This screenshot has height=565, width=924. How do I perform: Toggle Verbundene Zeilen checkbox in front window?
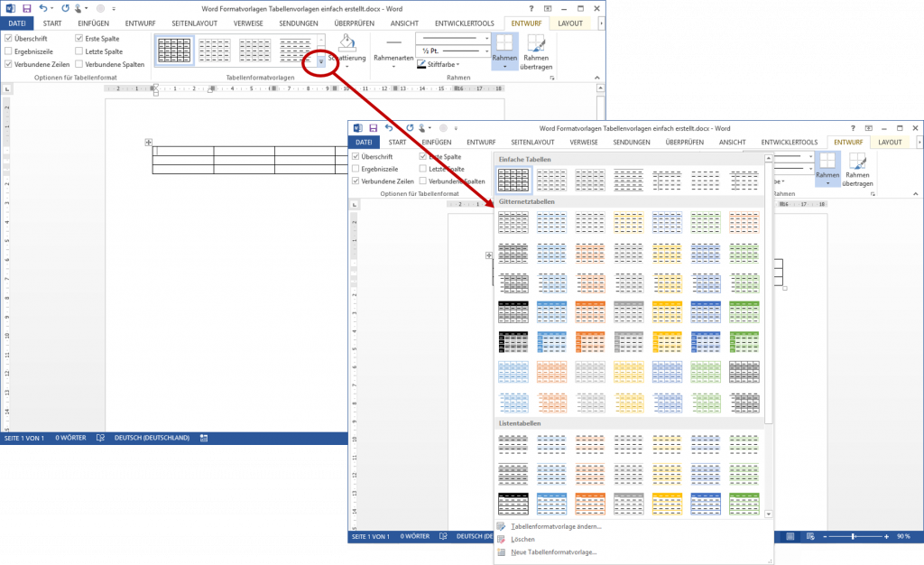point(356,181)
